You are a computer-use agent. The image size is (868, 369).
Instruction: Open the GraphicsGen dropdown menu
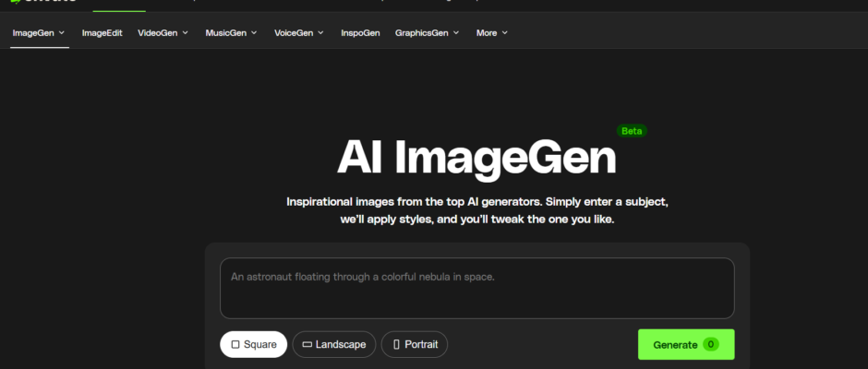click(427, 33)
